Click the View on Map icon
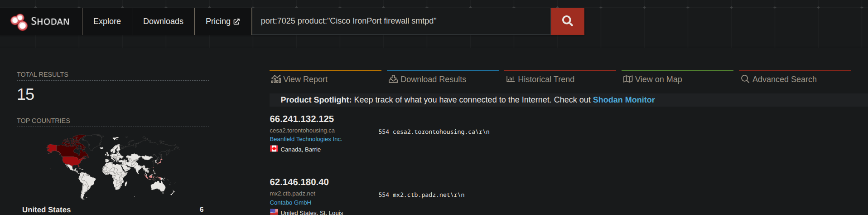The image size is (868, 215). [x=627, y=79]
